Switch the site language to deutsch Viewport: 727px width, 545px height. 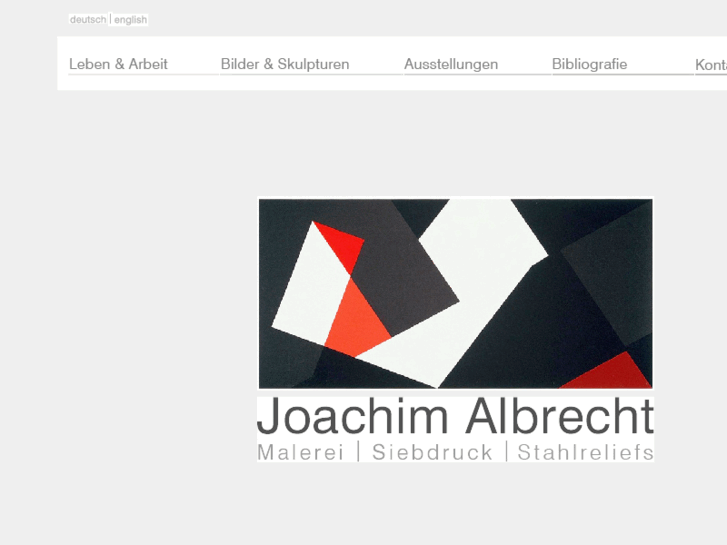(x=88, y=20)
